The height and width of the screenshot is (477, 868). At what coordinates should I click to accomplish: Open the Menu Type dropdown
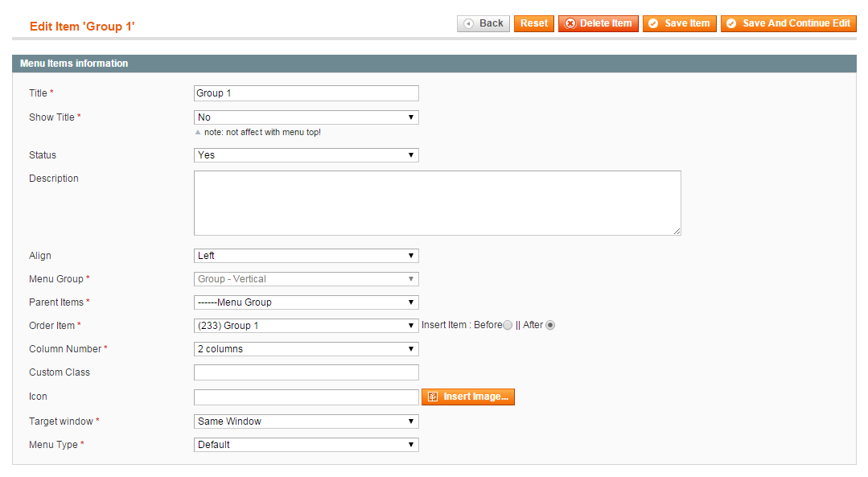pos(306,445)
